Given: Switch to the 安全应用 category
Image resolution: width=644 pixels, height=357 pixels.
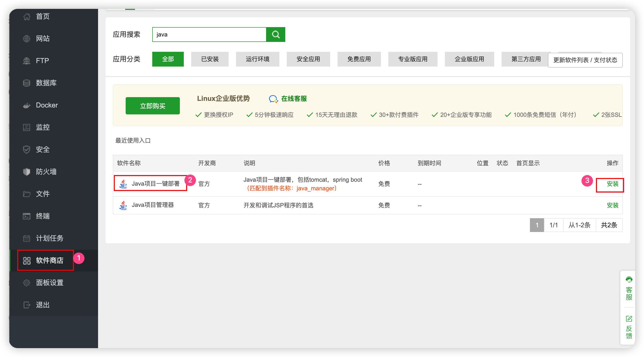Looking at the screenshot, I should click(308, 59).
